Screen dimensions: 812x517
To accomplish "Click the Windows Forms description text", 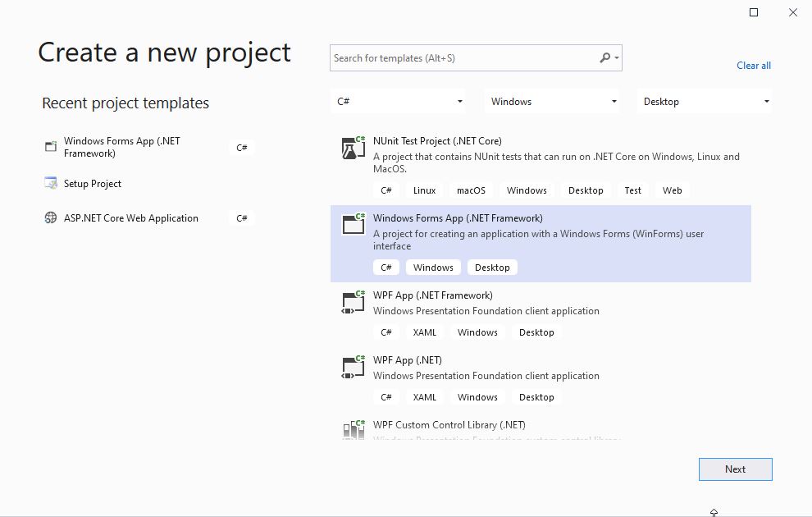I will point(538,240).
